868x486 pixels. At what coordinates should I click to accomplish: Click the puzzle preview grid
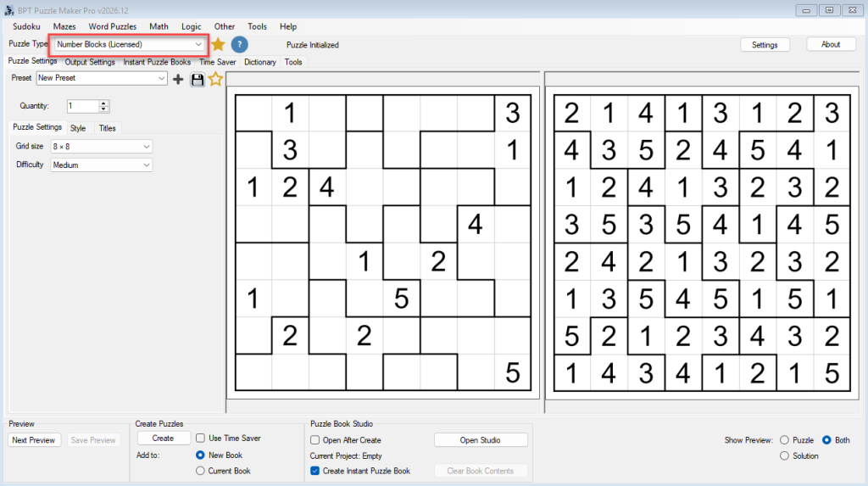(383, 243)
